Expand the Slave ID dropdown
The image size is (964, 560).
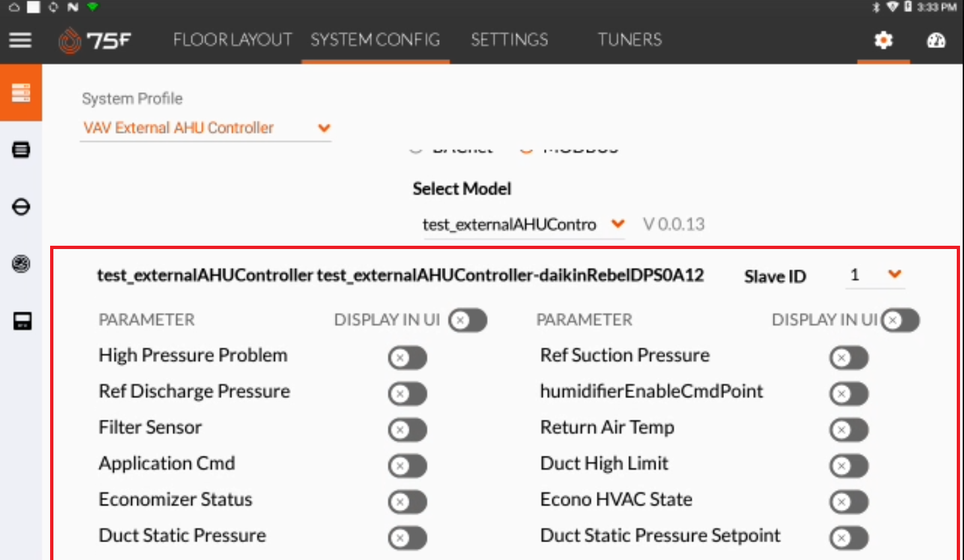click(x=876, y=275)
